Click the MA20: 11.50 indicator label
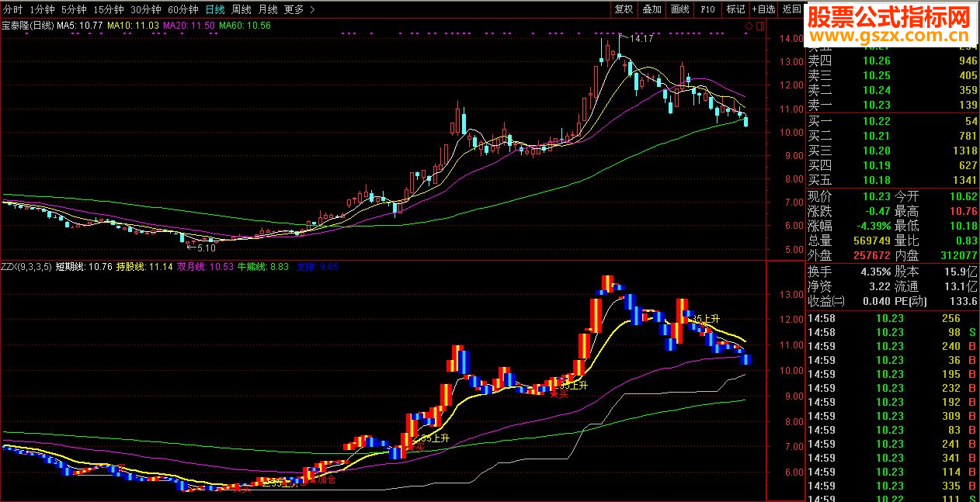The height and width of the screenshot is (502, 980). (x=189, y=26)
